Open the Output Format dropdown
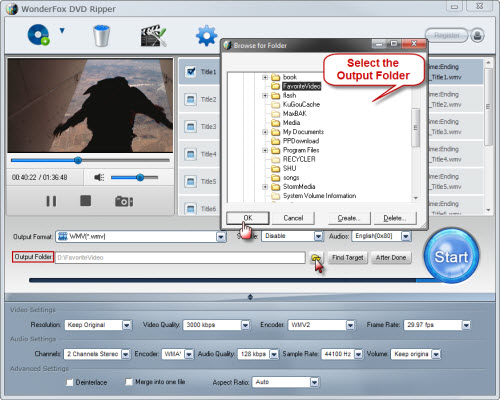 pos(221,237)
